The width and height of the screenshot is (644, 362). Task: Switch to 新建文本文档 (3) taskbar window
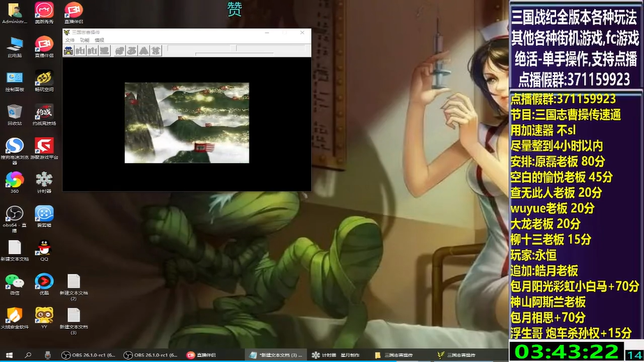pos(276,355)
